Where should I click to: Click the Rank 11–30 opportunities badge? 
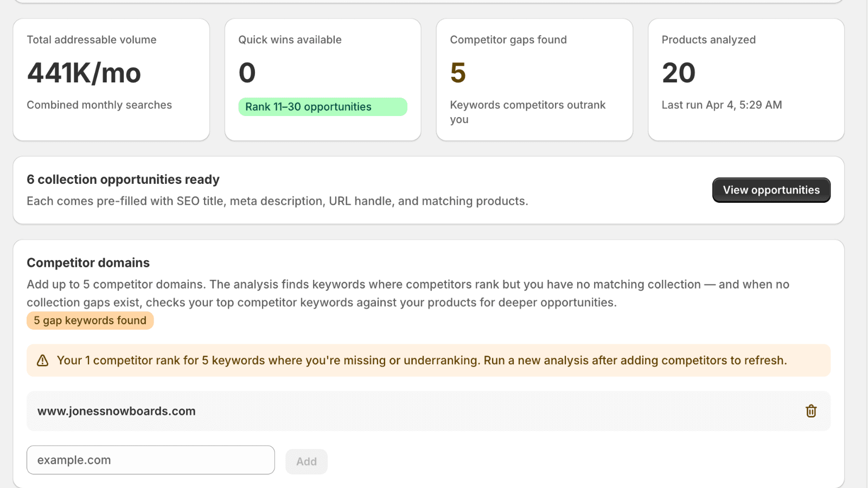click(x=323, y=107)
